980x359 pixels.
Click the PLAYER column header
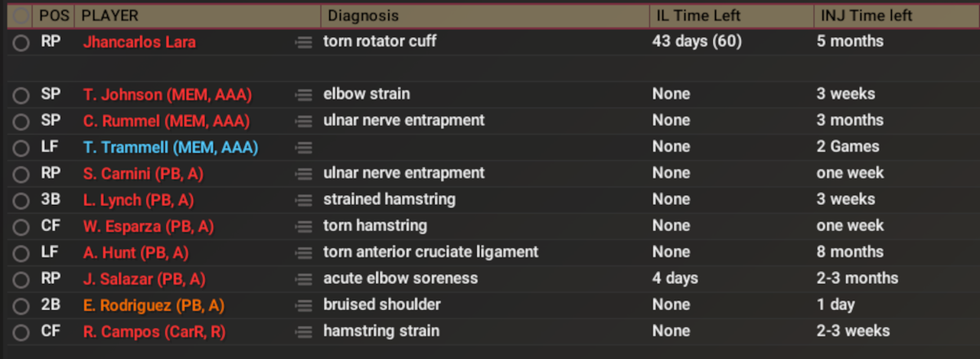pyautogui.click(x=110, y=16)
